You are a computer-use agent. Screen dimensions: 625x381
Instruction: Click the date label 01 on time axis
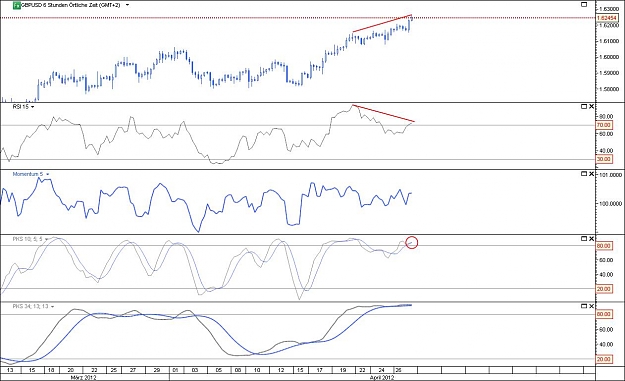[176, 370]
